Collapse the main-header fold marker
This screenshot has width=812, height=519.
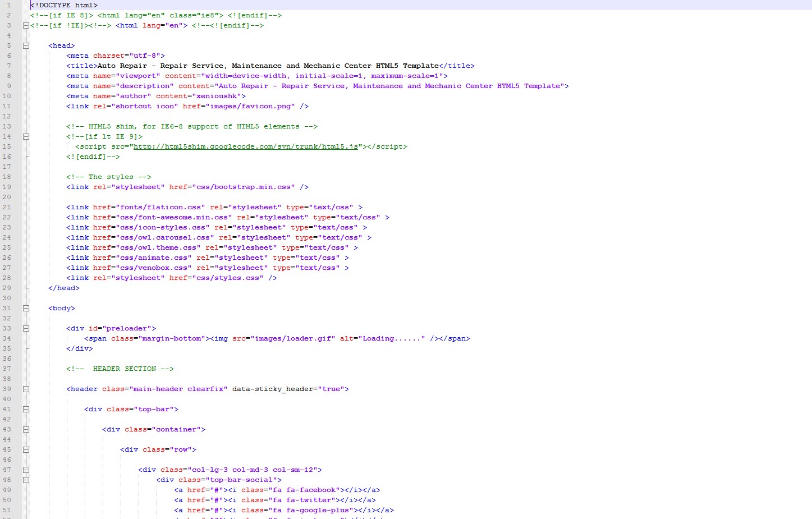[x=26, y=389]
